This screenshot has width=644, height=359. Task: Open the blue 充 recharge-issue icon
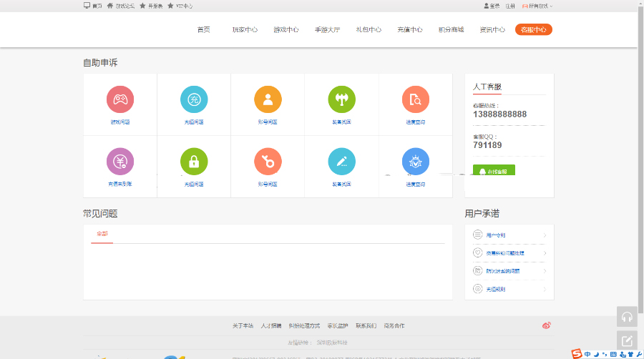coord(194,99)
